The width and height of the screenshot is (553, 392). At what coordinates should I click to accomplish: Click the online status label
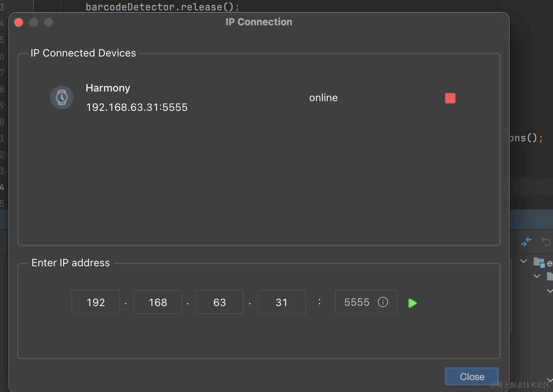tap(323, 98)
